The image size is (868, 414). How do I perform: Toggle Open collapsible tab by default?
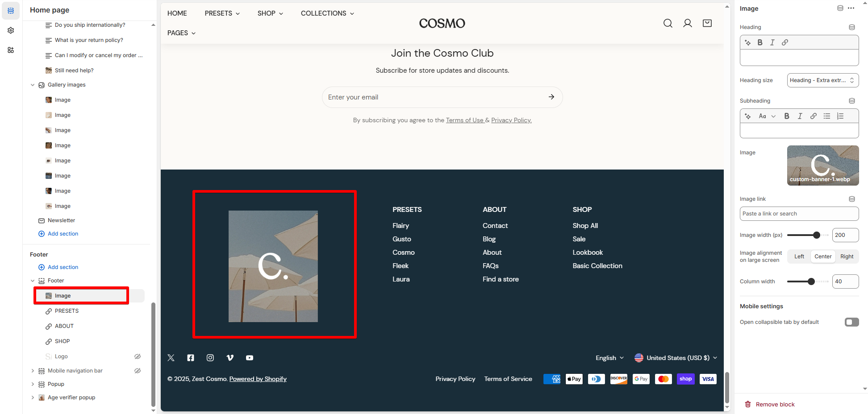pos(851,322)
